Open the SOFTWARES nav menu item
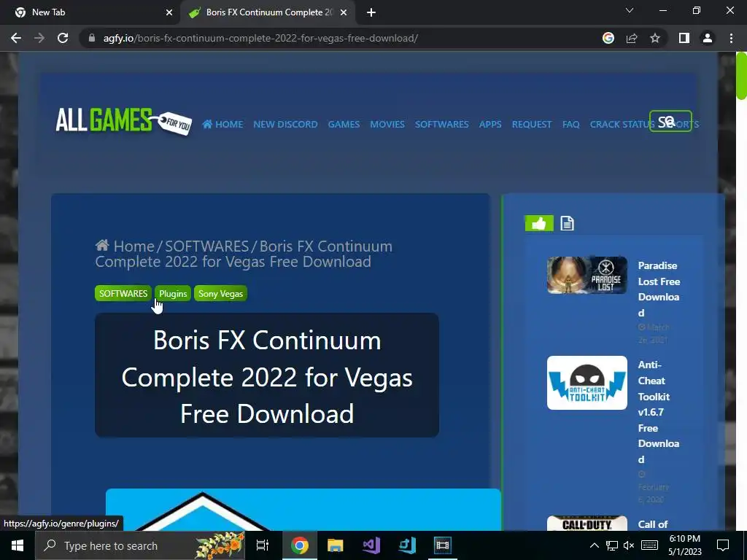 (441, 124)
